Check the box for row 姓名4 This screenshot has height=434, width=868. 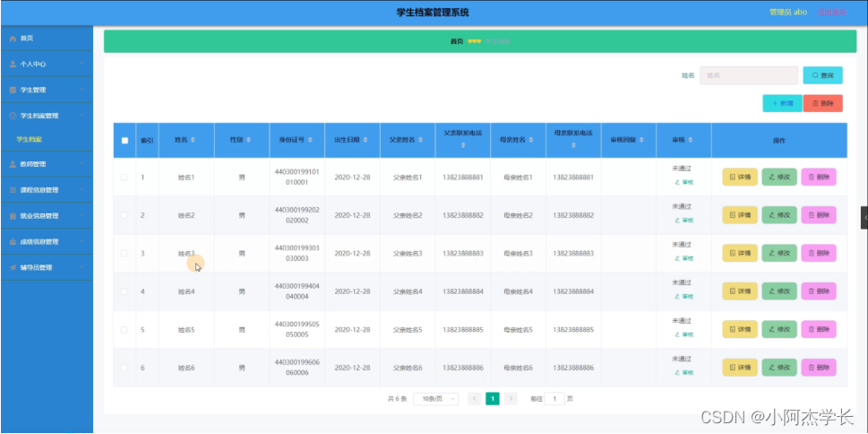click(x=124, y=291)
